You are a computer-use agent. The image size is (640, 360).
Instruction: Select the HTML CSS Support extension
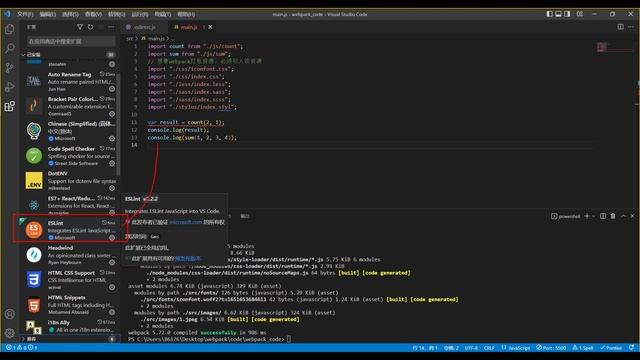(69, 280)
